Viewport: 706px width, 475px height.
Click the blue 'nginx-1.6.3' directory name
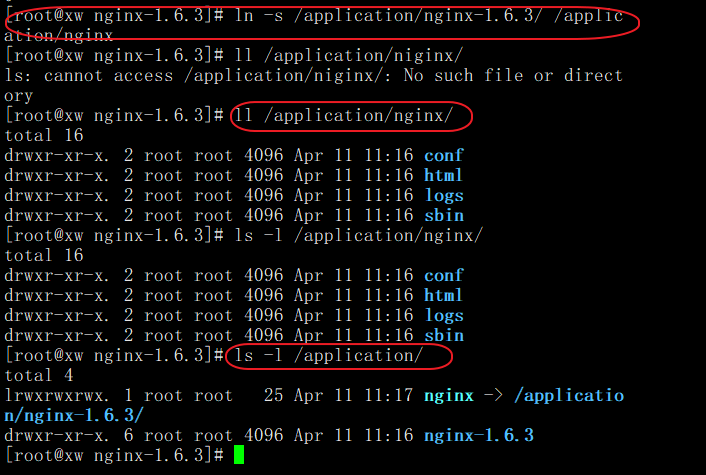[479, 435]
